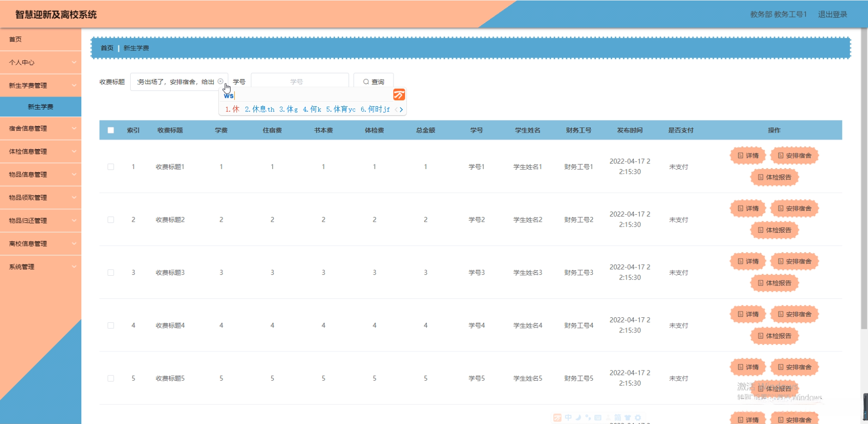Open 首页 in the left sidebar
The width and height of the screenshot is (868, 424).
tap(41, 39)
